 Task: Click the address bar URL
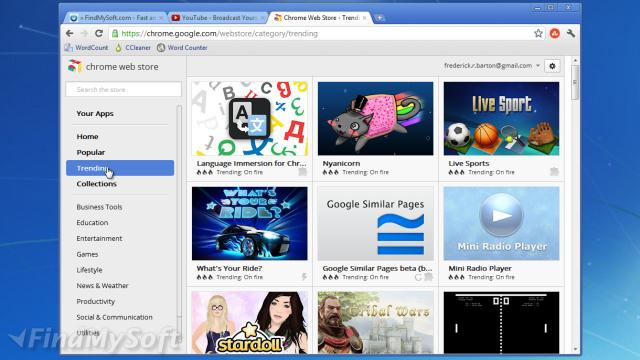[x=220, y=33]
